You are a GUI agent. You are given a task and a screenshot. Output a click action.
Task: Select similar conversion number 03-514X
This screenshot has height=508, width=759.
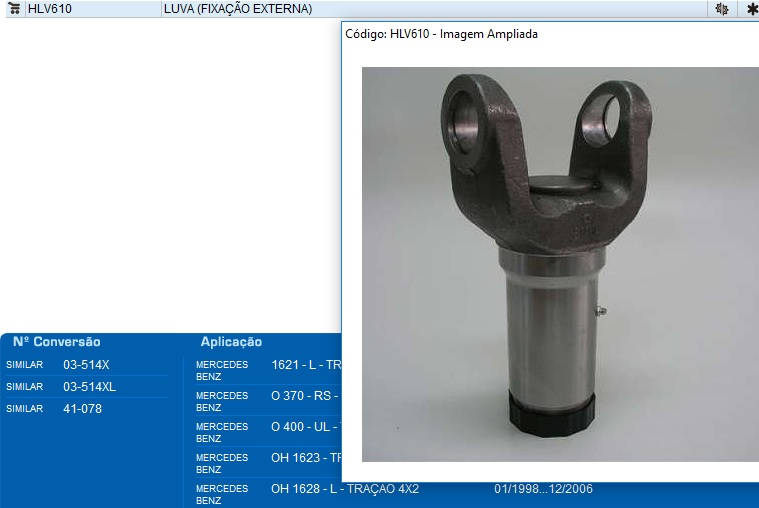(x=86, y=365)
